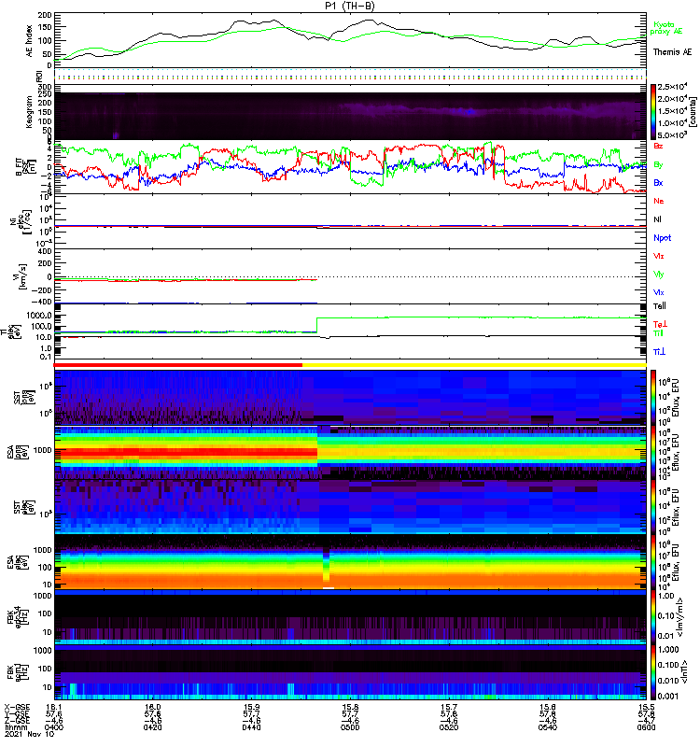
Task: Click the "0400" time axis label
Action: tap(54, 727)
